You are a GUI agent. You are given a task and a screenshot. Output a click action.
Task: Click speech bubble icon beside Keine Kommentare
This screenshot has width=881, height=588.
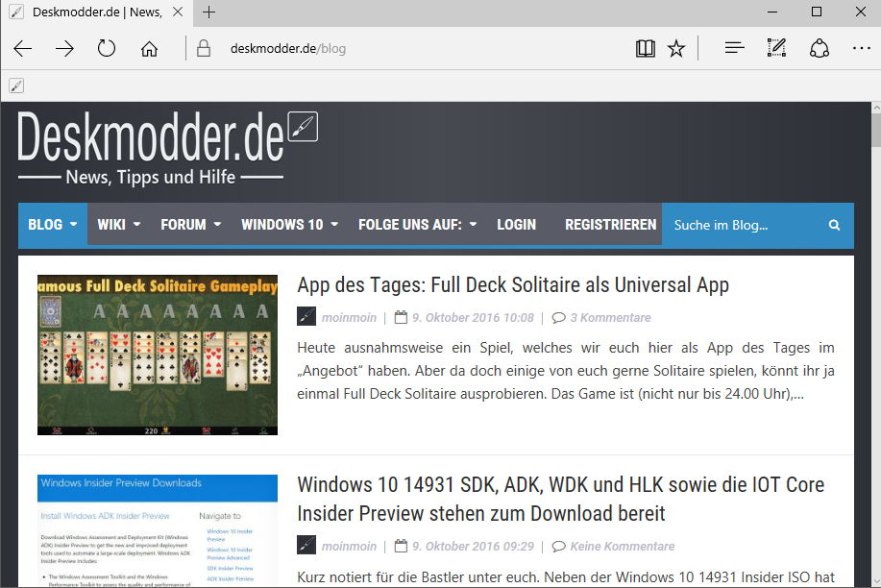point(558,547)
